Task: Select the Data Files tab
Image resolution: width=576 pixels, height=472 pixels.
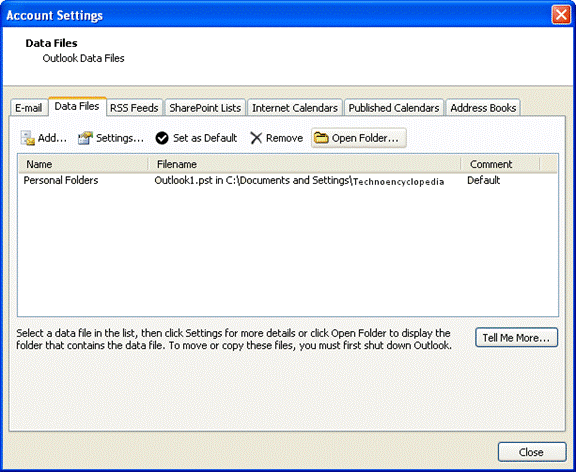Action: point(77,107)
